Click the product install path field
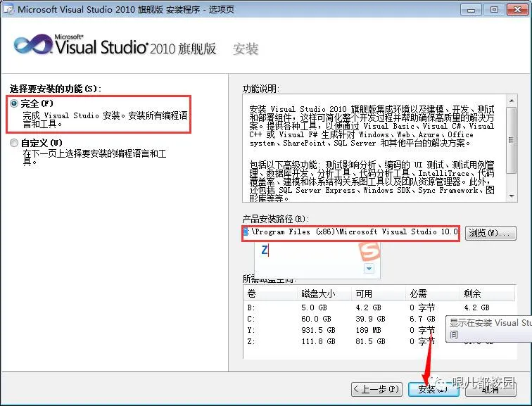Viewport: 532px width, 406px height. 351,232
